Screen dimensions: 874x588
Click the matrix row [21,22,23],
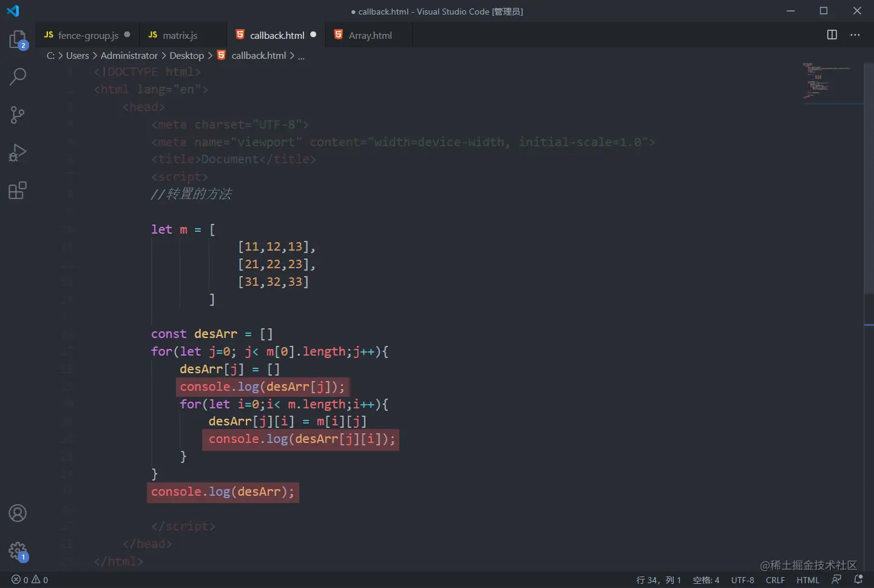276,264
